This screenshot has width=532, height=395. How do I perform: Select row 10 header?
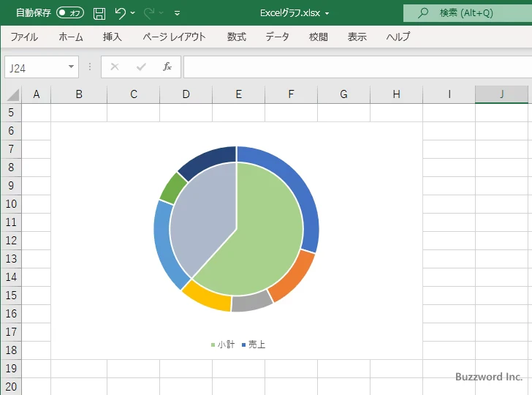[x=11, y=204]
